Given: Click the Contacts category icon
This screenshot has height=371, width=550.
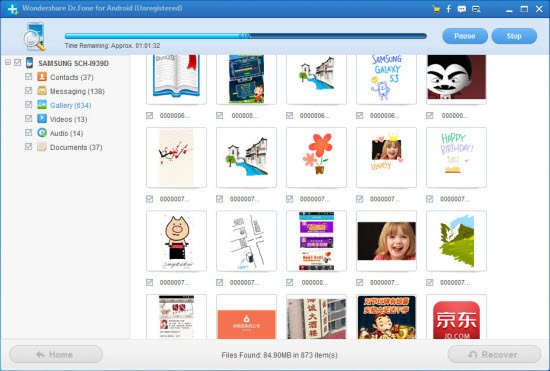Looking at the screenshot, I should point(42,76).
